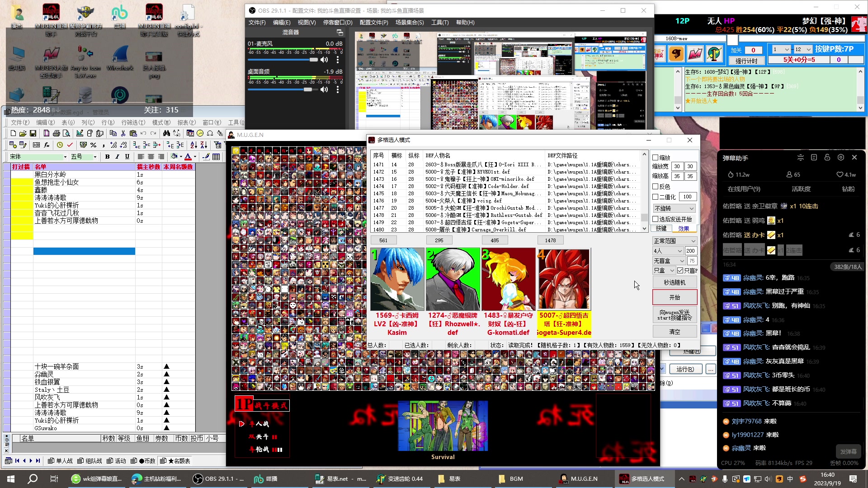Viewport: 868px width, 488px height.
Task: Click the red checkmark toolbar icon
Action: [70, 145]
